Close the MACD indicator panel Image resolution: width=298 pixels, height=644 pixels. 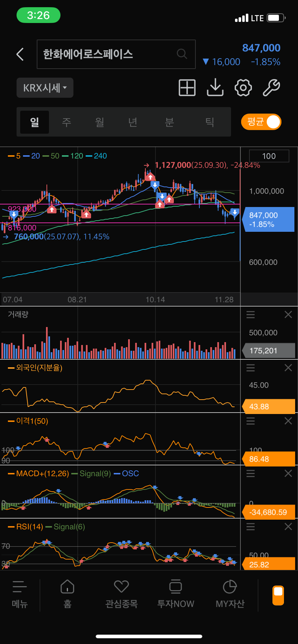pyautogui.click(x=288, y=474)
